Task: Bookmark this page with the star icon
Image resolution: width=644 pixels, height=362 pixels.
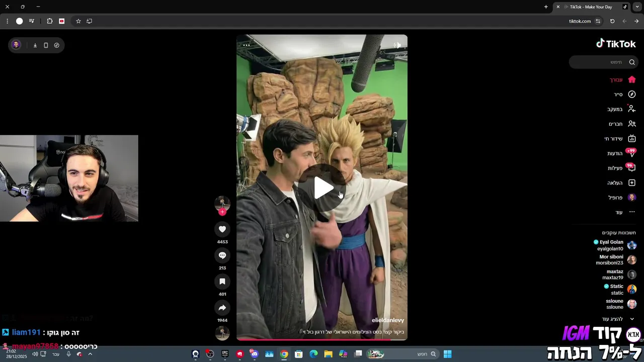Action: point(78,21)
